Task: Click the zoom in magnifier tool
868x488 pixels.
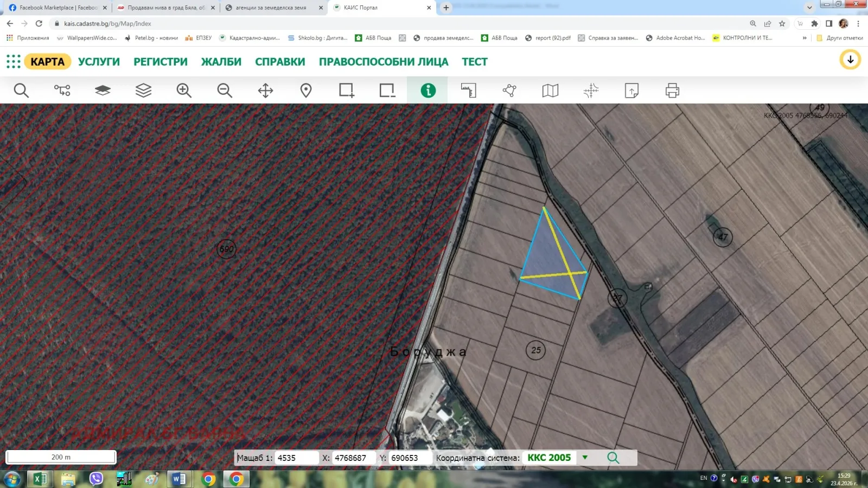Action: pos(184,91)
